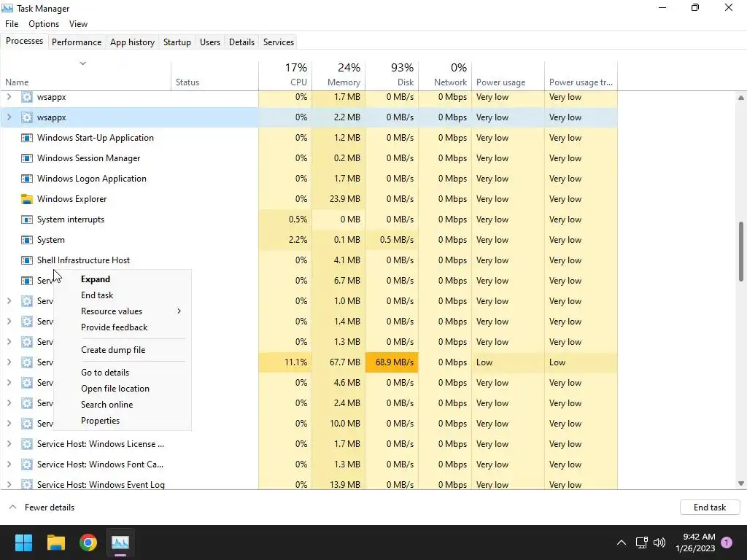Screen dimensions: 747x560
Task: Select Provide feedback in context menu
Action: tap(123, 327)
